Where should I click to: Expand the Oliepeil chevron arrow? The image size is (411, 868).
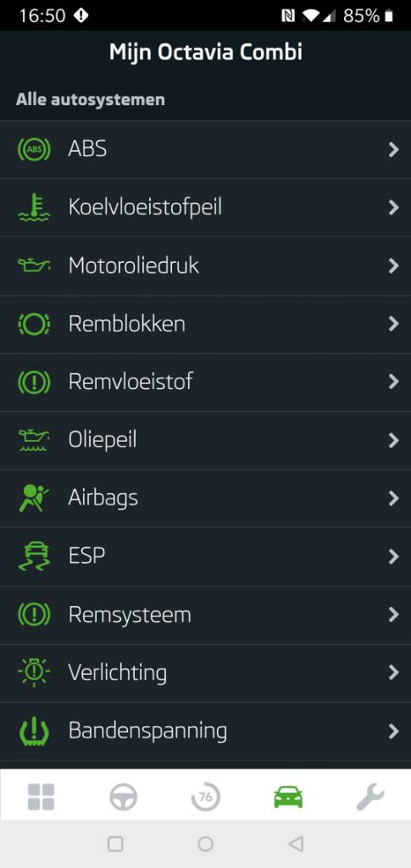(393, 441)
